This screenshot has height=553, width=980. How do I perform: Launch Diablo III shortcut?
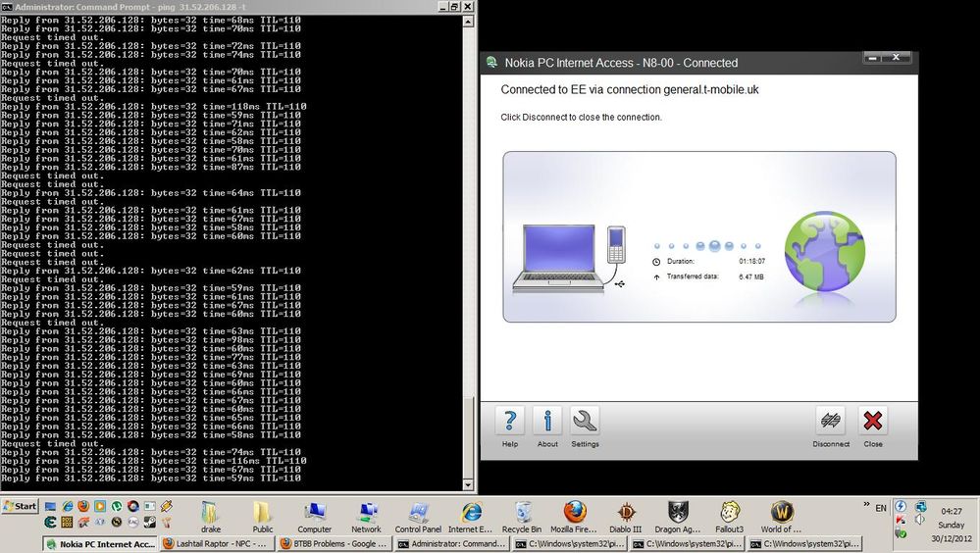point(626,518)
